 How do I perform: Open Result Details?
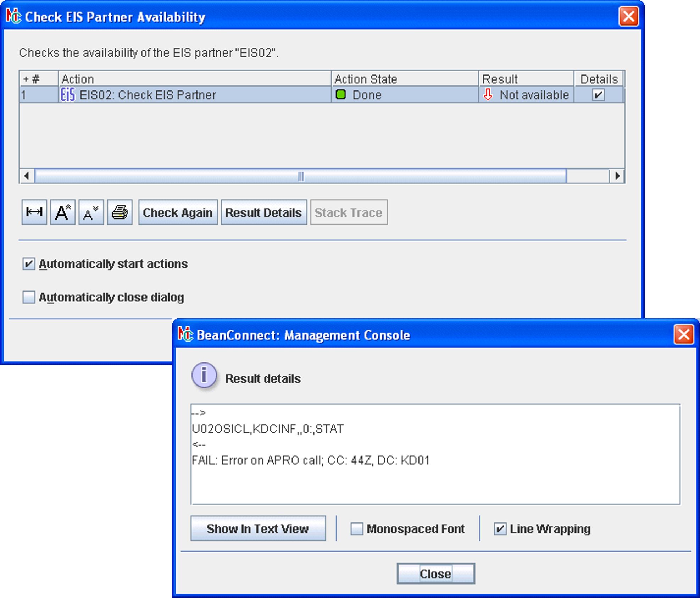click(x=263, y=212)
